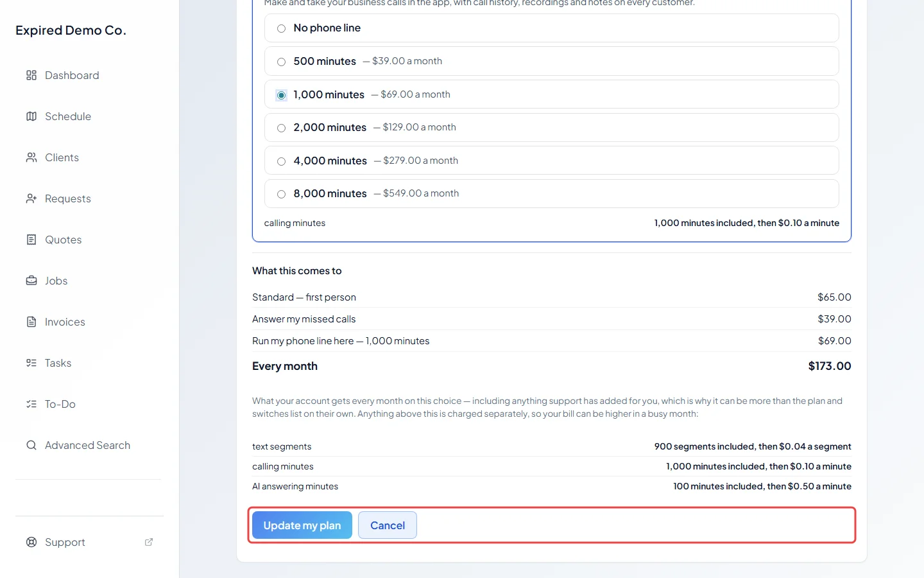Click the $279.00 a month price text
This screenshot has width=924, height=578.
(420, 161)
